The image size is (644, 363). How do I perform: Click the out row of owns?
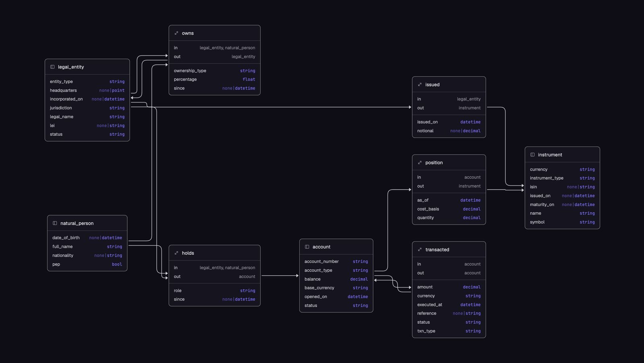215,57
